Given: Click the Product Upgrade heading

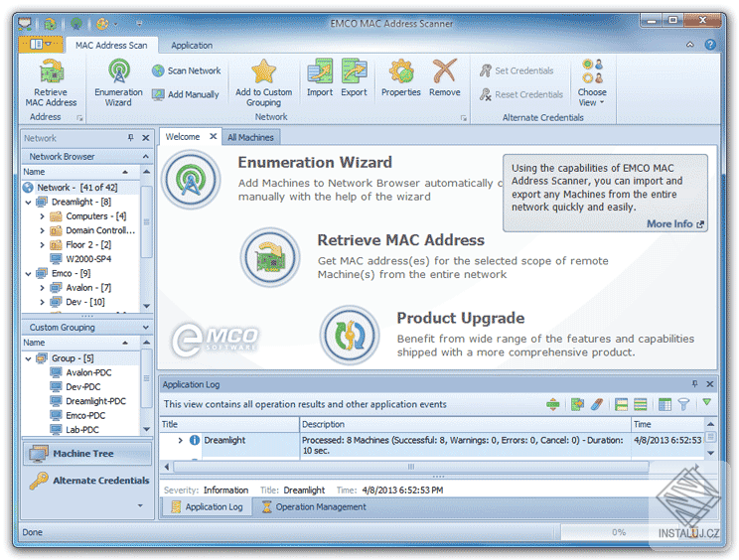Looking at the screenshot, I should coord(461,318).
